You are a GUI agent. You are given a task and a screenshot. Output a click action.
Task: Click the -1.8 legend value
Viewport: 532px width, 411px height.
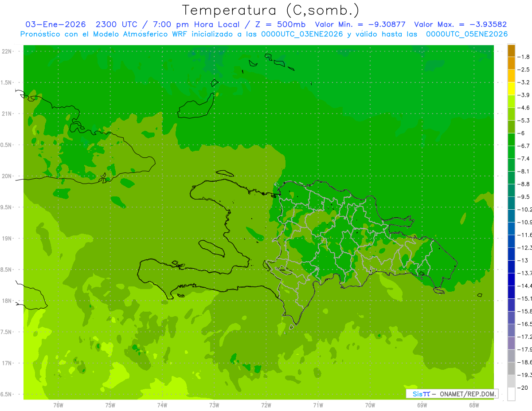point(524,57)
